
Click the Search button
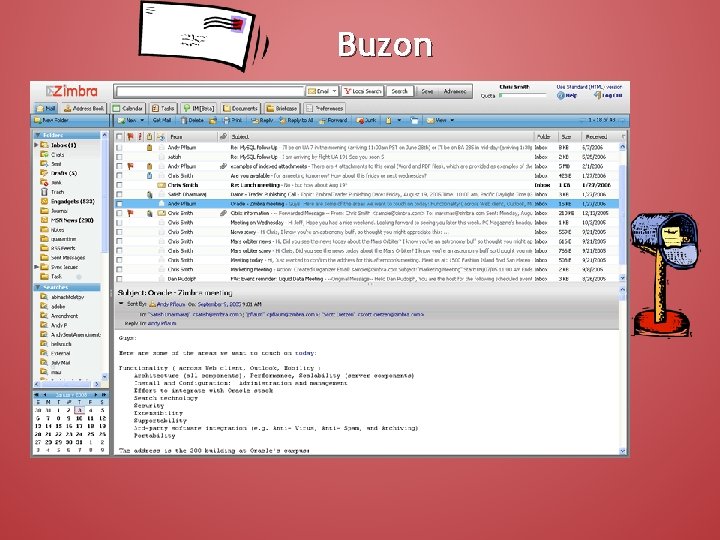click(x=399, y=91)
